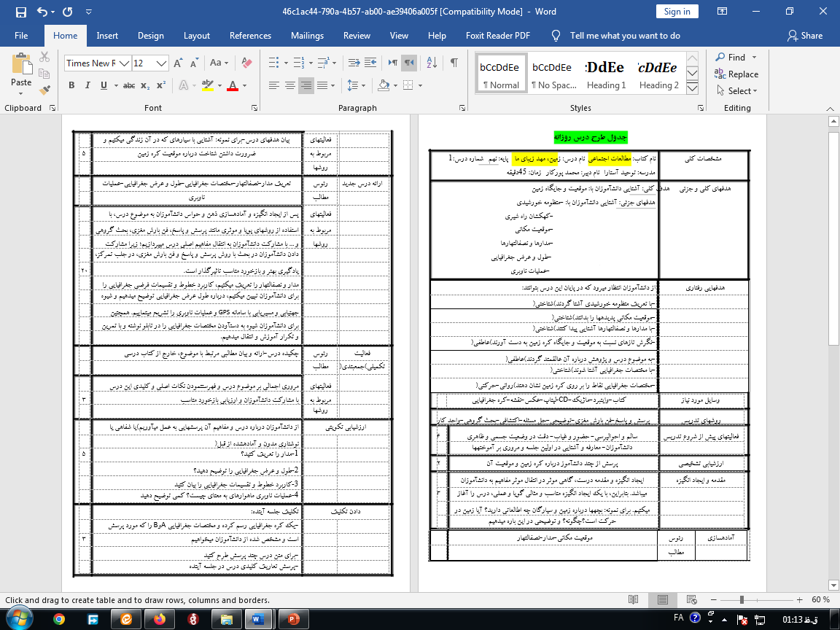This screenshot has height=630, width=840.
Task: Align text to the left
Action: tap(273, 85)
